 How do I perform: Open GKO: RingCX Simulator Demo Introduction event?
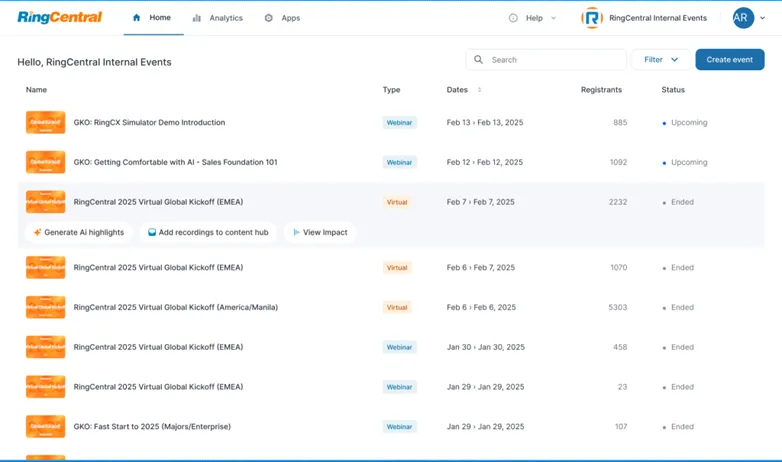tap(149, 123)
